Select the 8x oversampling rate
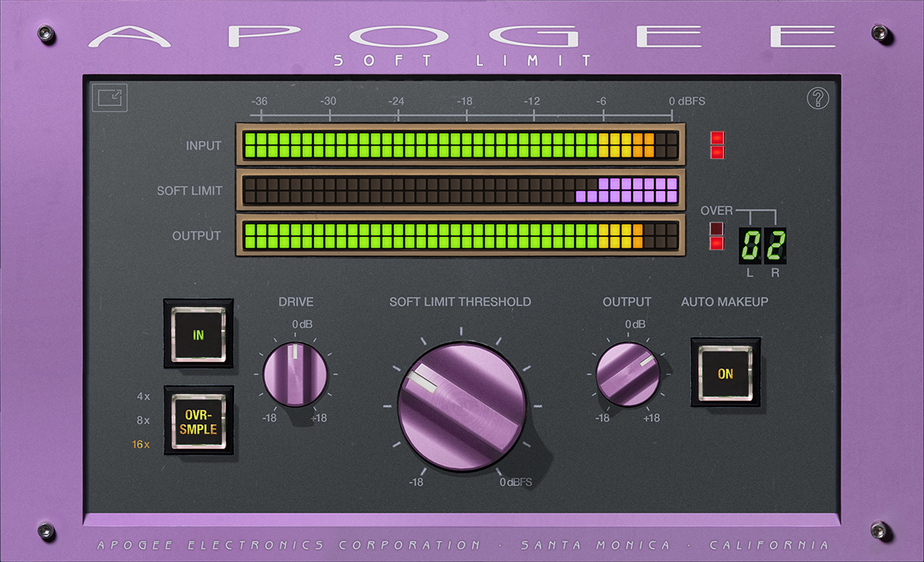 [143, 420]
